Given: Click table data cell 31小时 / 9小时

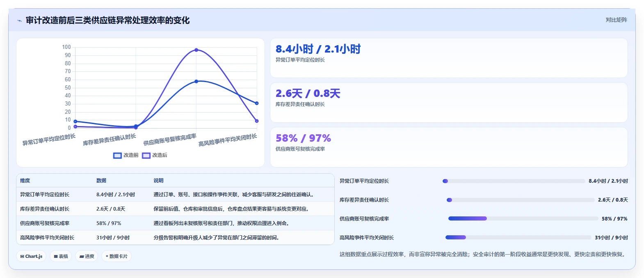Looking at the screenshot, I should pos(113,238).
